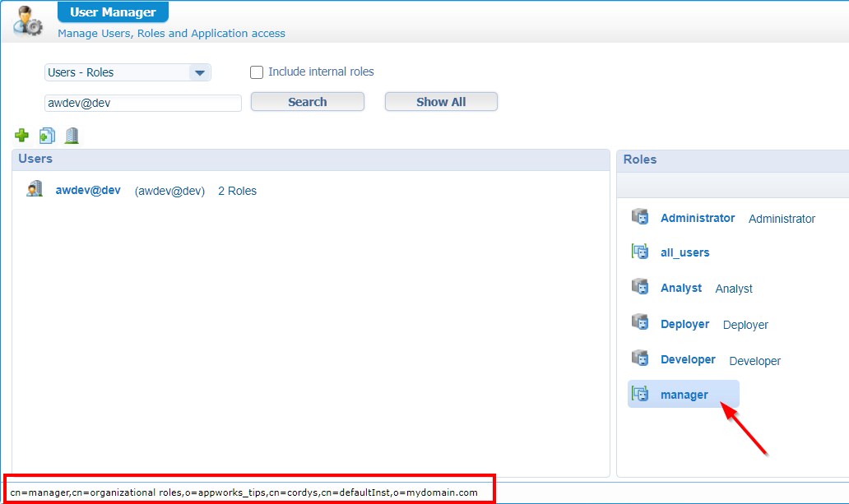Click the icon beside the Analyst role

click(x=639, y=287)
